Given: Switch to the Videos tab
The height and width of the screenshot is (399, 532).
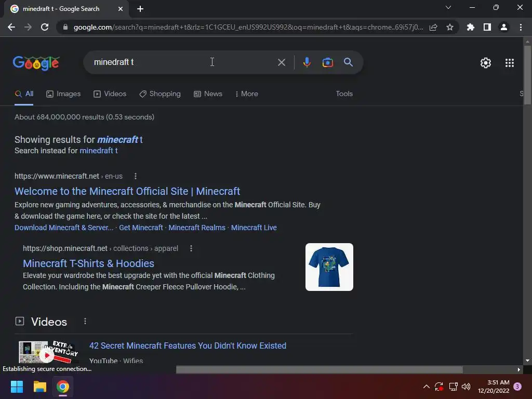Looking at the screenshot, I should 110,94.
